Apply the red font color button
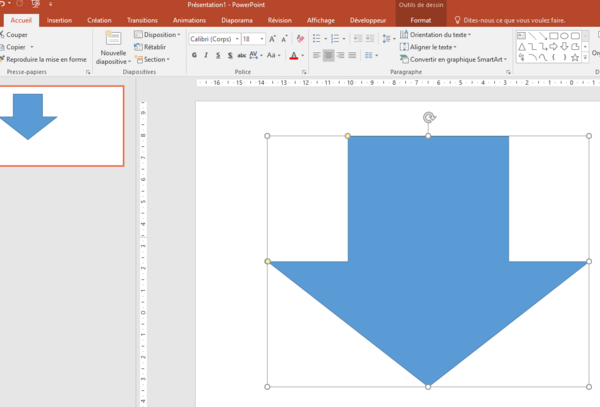 293,56
